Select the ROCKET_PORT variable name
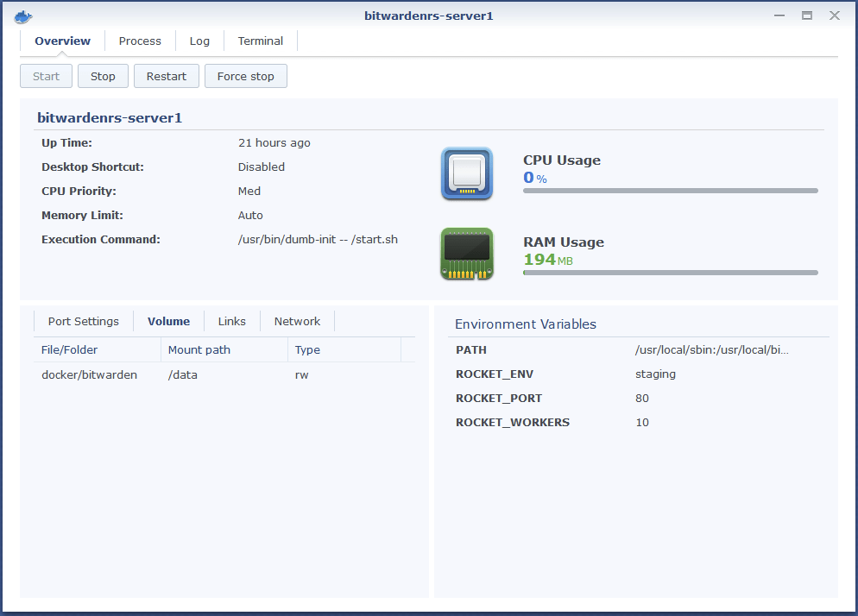 pos(499,399)
